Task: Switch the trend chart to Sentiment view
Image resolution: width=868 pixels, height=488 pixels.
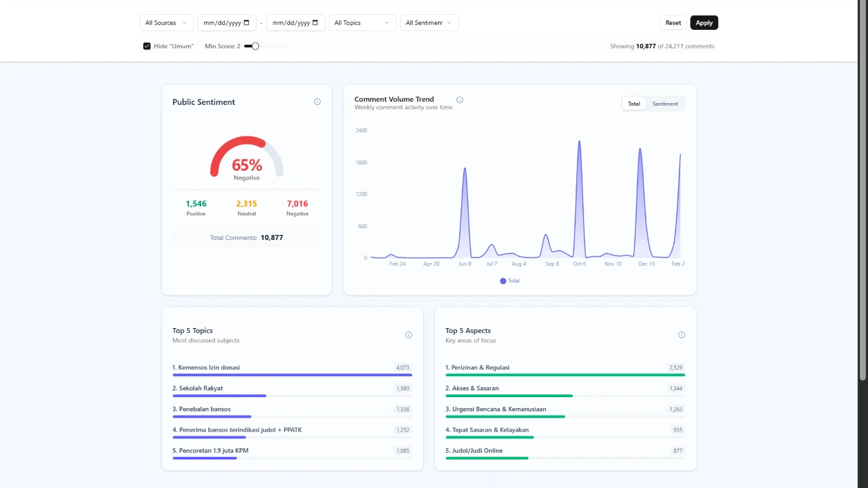Action: [x=665, y=104]
